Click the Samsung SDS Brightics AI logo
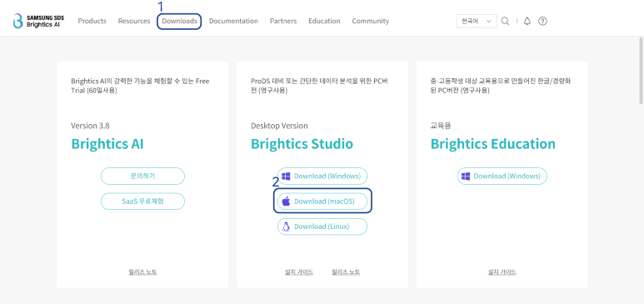The height and width of the screenshot is (308, 644). (38, 21)
